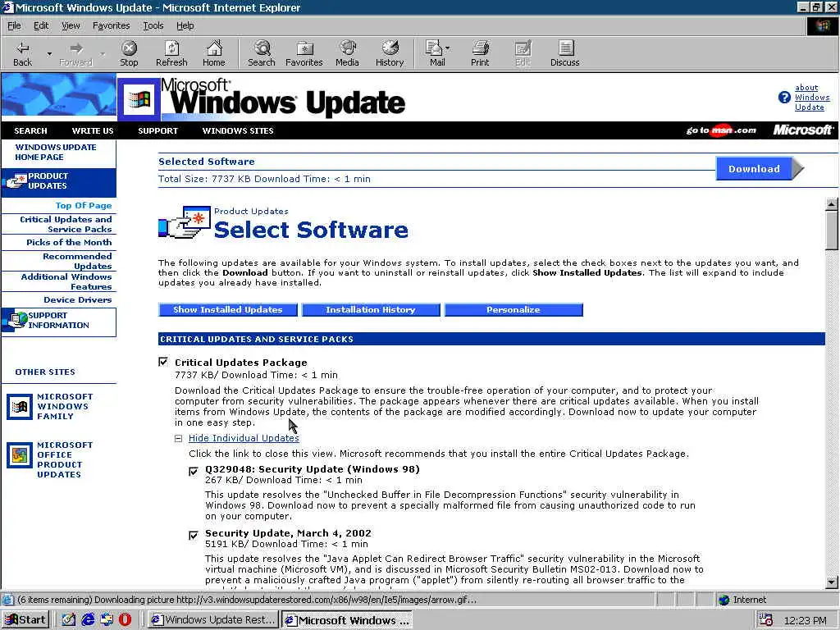Click SUPPORT in black navigation bar
The height and width of the screenshot is (630, 840).
[158, 130]
